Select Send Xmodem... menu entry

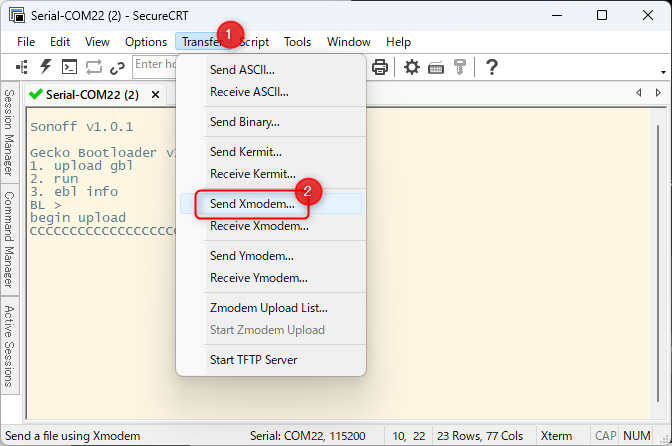click(271, 204)
